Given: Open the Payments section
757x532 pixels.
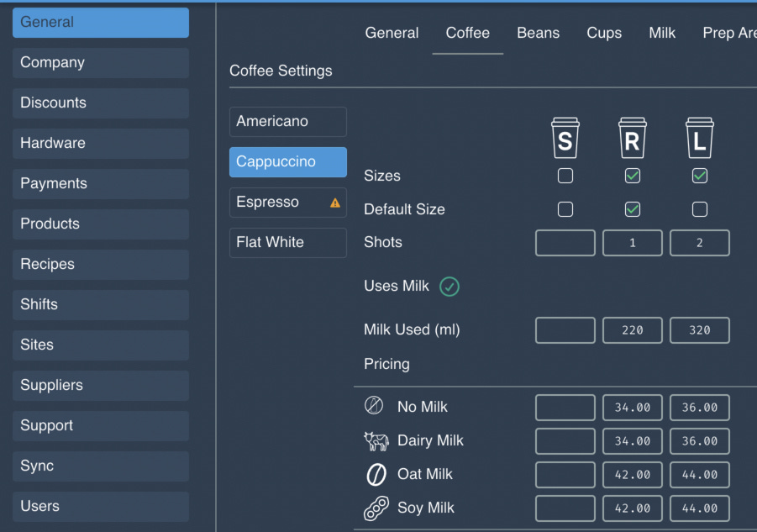Looking at the screenshot, I should [101, 183].
